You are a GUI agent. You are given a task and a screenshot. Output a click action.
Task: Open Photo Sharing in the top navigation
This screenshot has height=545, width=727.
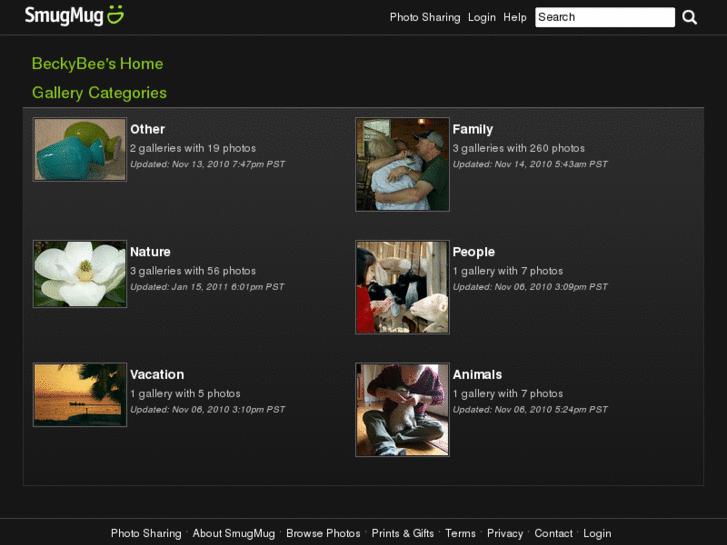click(x=425, y=17)
